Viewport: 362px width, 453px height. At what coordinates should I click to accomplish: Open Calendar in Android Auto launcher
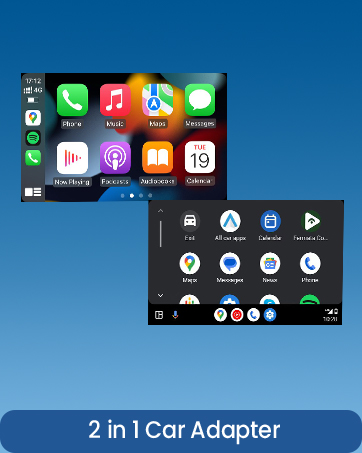270,221
